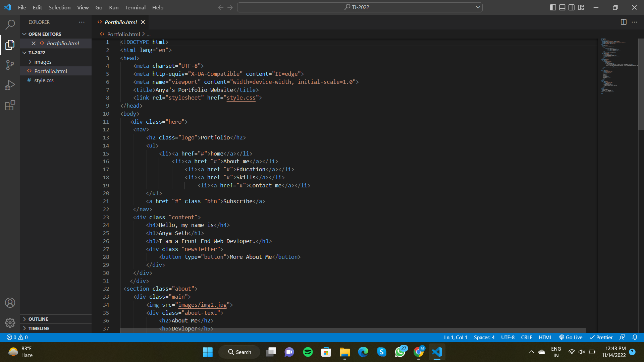
Task: Open the Terminal menu
Action: (135, 7)
